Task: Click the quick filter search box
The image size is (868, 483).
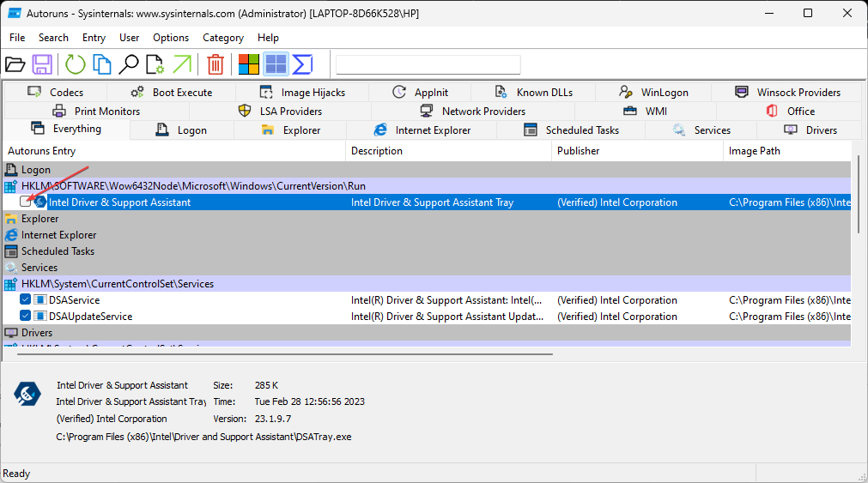Action: [x=428, y=64]
